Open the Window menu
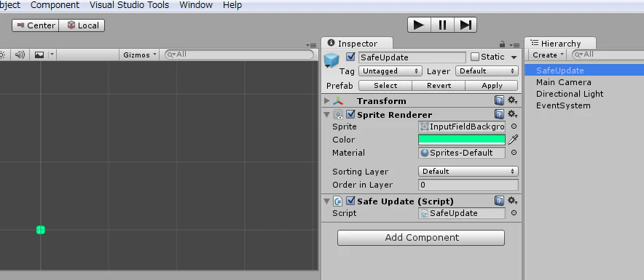 [x=196, y=5]
